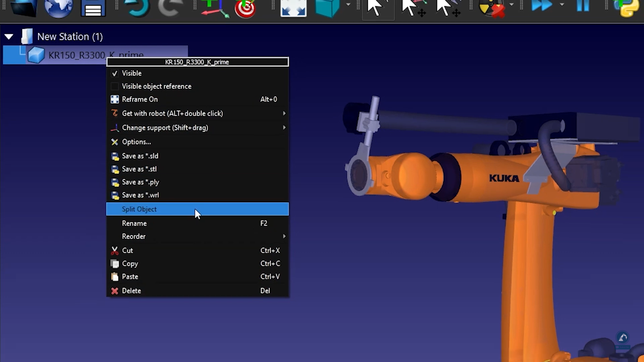Click Add reference frame icon

[x=214, y=9]
